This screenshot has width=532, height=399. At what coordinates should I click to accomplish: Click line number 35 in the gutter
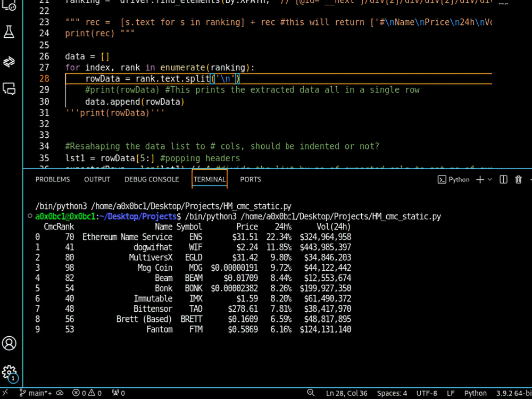(44, 158)
